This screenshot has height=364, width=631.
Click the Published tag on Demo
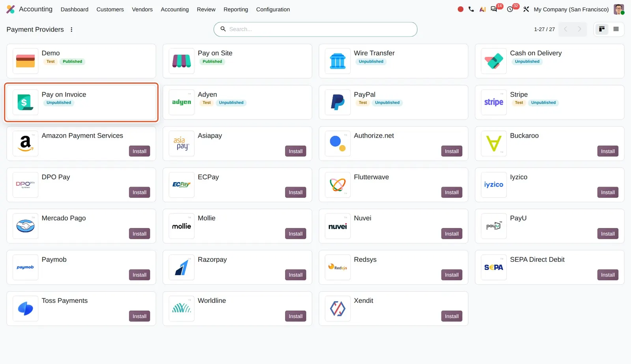click(x=73, y=62)
